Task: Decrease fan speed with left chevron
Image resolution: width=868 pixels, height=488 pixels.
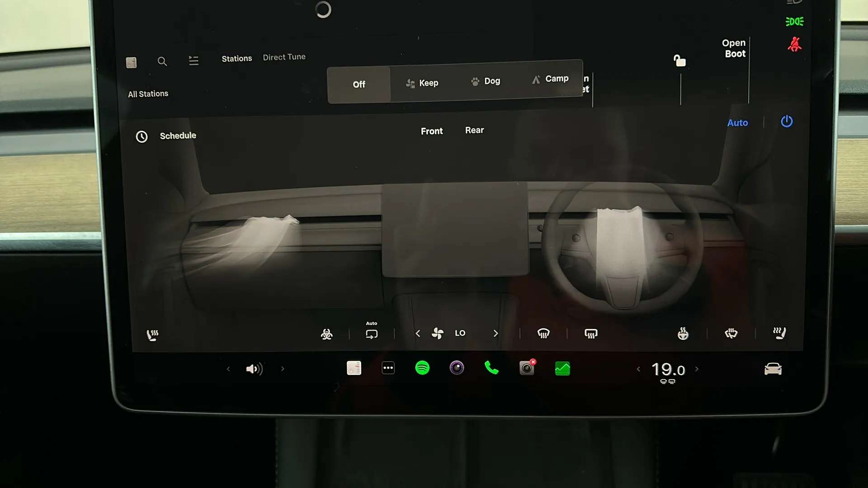Action: (x=418, y=333)
